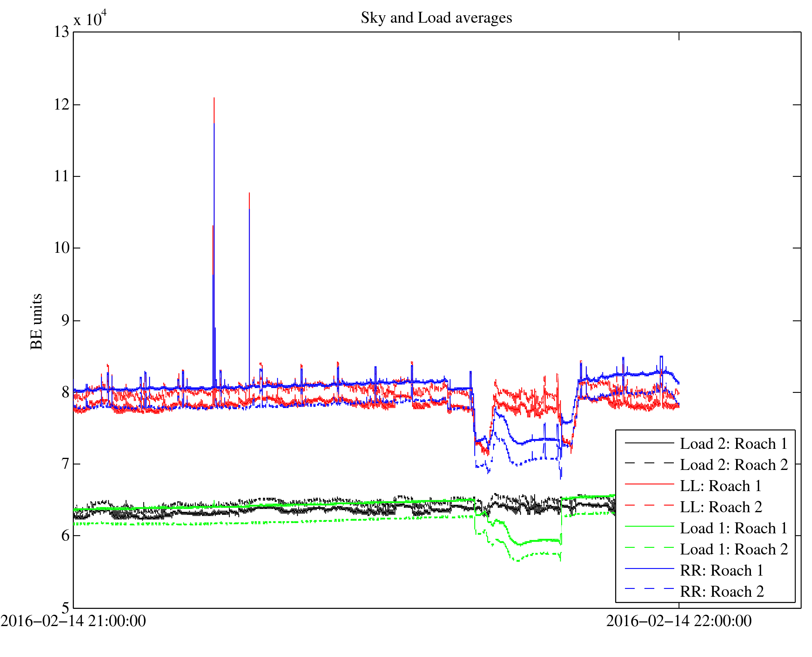
Task: Click the 'LL: Roach 2' legend entry
Action: (x=721, y=507)
